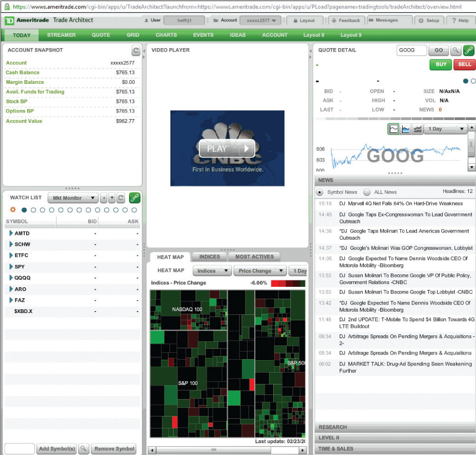The image size is (476, 455).
Task: Switch to the Layout 9 tab
Action: [351, 35]
